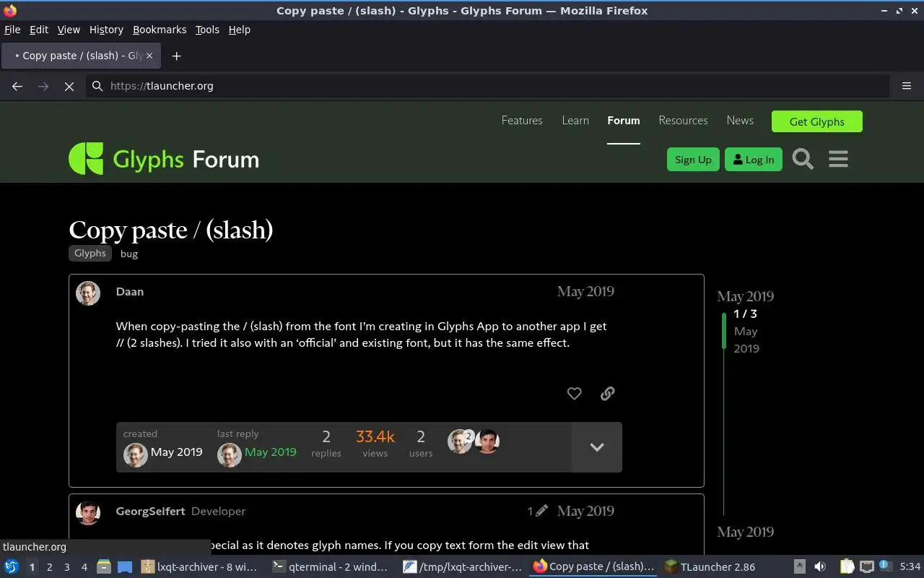Go to Features in the site navigation
This screenshot has height=578, width=924.
click(x=522, y=121)
